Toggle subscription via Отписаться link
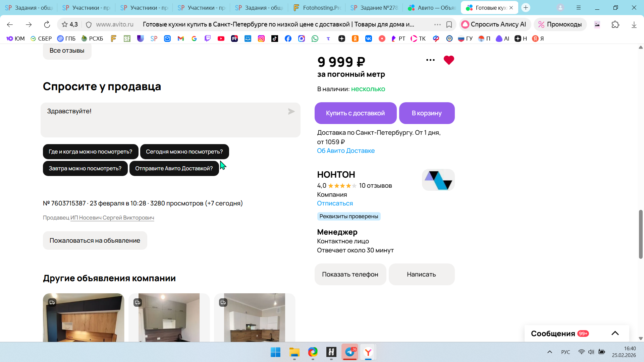Image resolution: width=644 pixels, height=362 pixels. point(335,203)
